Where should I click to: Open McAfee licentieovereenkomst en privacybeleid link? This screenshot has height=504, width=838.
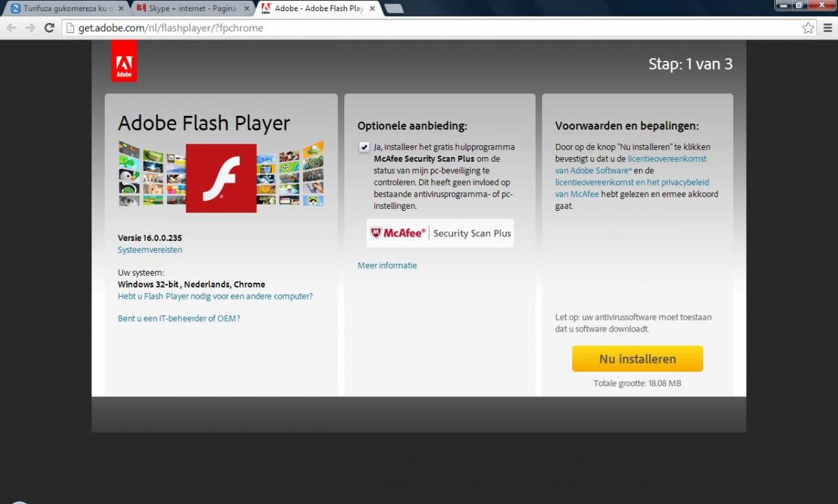tap(632, 188)
